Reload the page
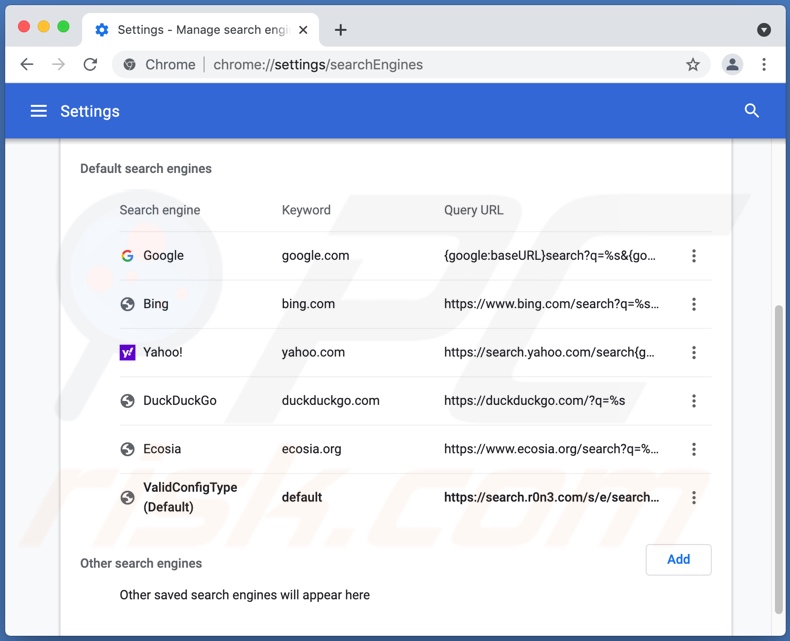 90,65
